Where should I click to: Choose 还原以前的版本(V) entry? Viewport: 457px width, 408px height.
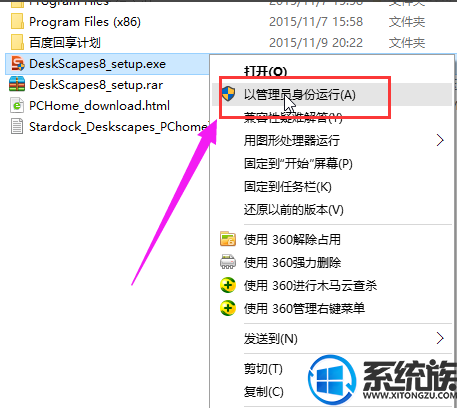click(293, 210)
